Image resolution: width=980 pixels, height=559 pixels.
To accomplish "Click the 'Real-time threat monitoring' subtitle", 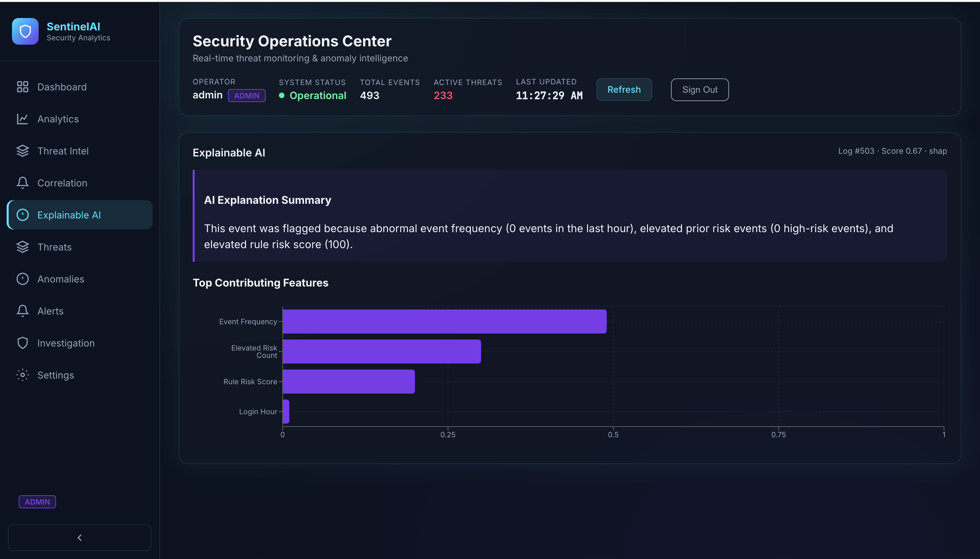I will 300,58.
